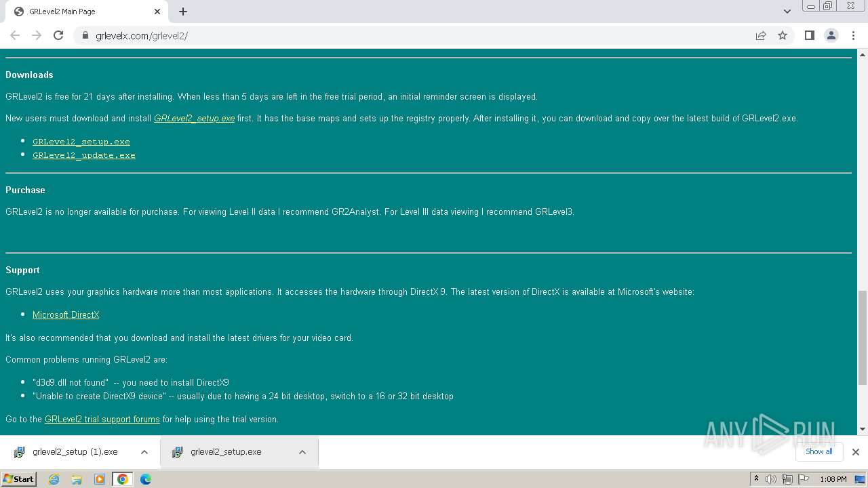
Task: Go forward in browser history
Action: tap(37, 35)
